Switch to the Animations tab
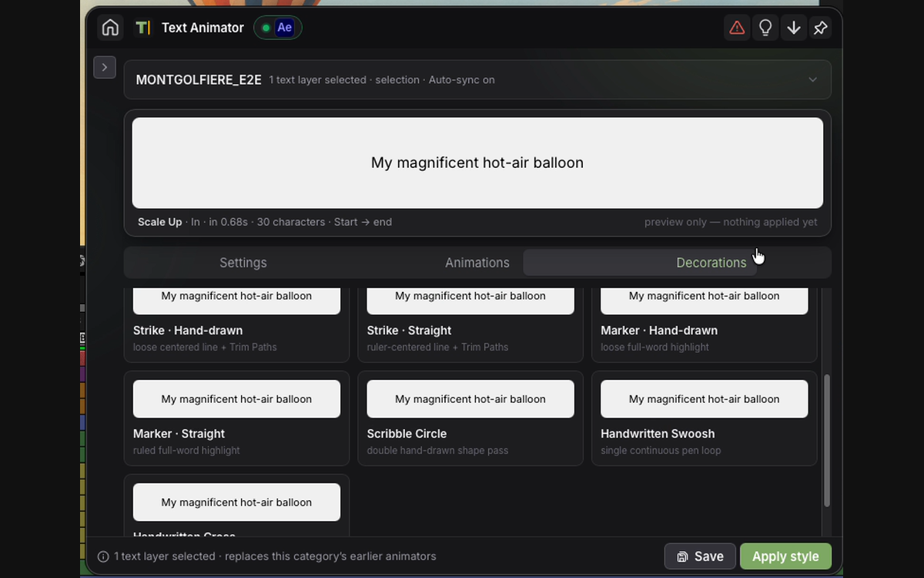The width and height of the screenshot is (924, 578). point(477,263)
